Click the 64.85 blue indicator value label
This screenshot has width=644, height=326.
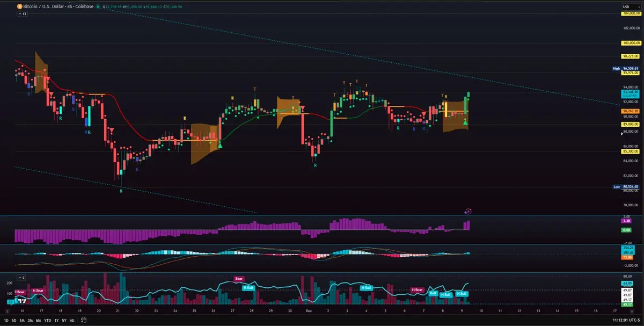click(627, 283)
